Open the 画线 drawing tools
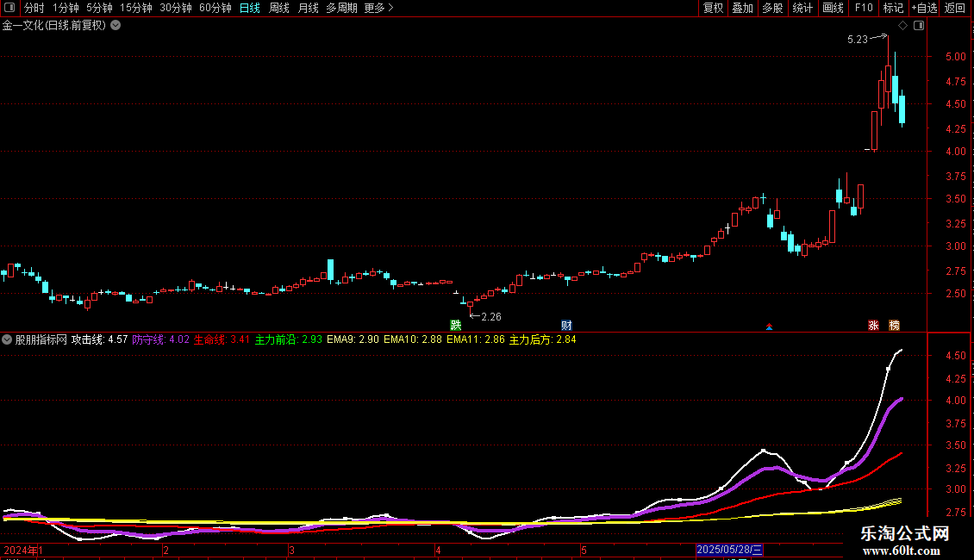Image resolution: width=974 pixels, height=560 pixels. click(833, 8)
